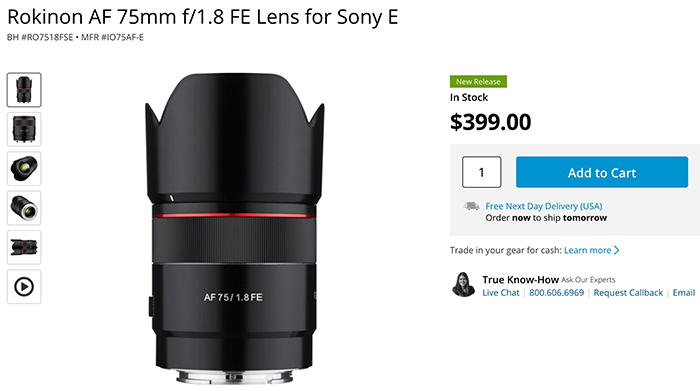Open the trade-in Learn more link

[588, 250]
